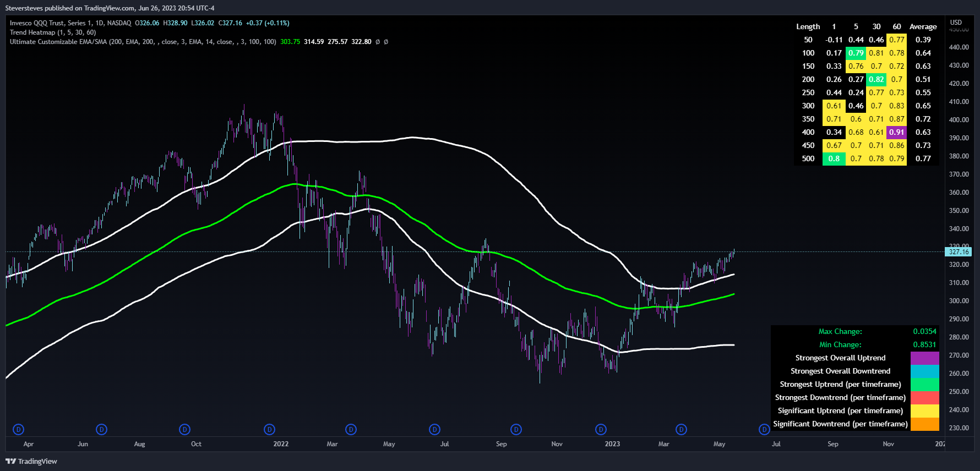Click the 275.57 indicator value

337,42
